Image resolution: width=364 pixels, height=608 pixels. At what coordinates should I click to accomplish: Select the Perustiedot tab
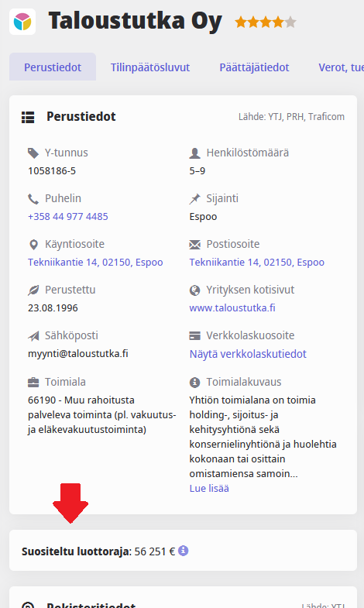[x=53, y=67]
